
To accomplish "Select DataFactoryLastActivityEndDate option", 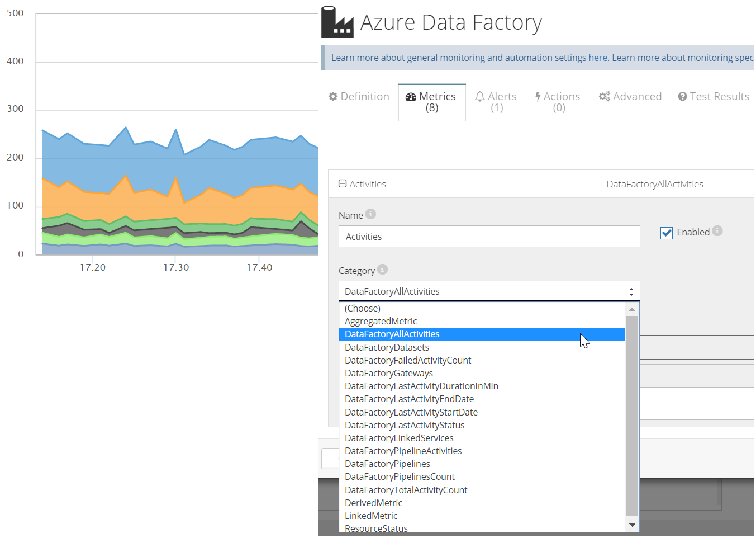I will (x=482, y=399).
